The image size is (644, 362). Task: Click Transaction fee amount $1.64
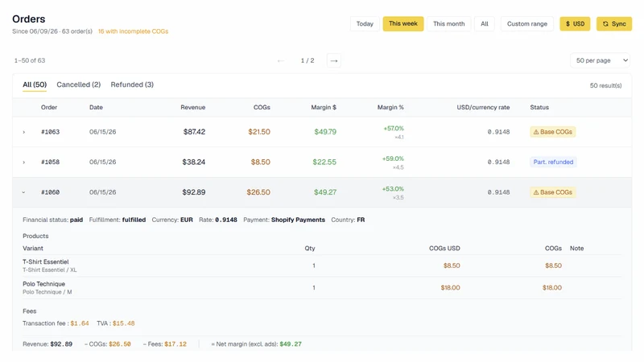[x=79, y=323]
